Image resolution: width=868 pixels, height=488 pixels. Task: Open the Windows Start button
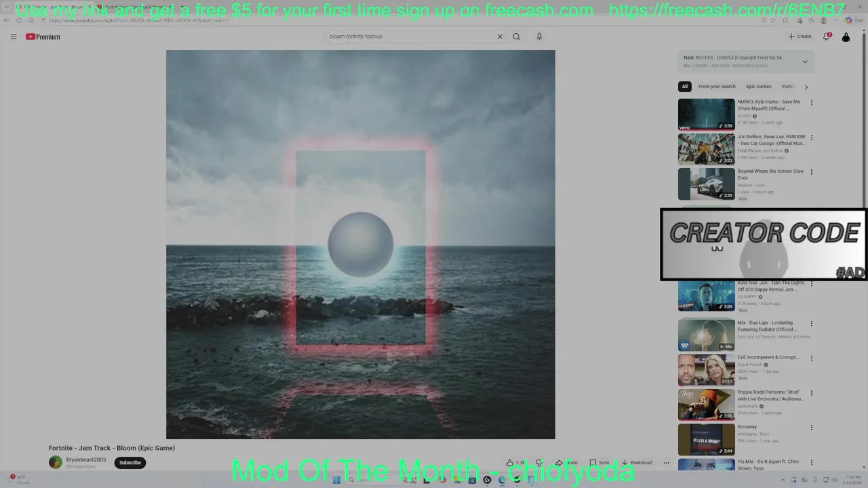pyautogui.click(x=336, y=480)
